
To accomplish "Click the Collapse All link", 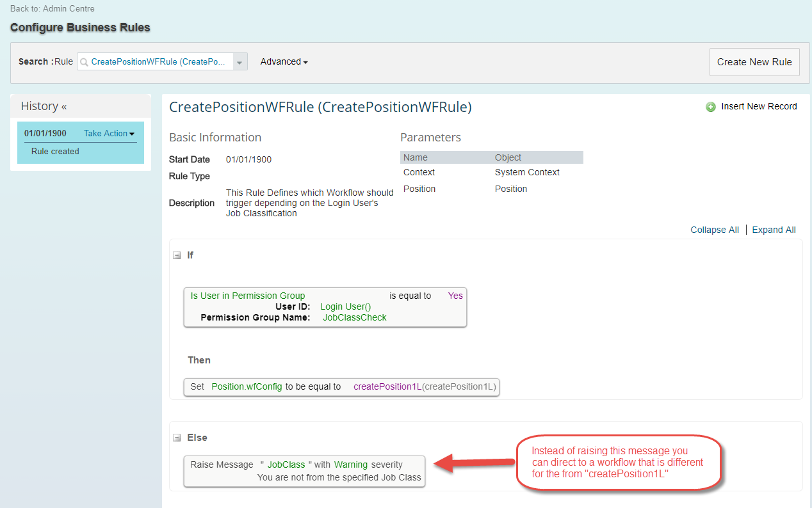I will point(715,230).
